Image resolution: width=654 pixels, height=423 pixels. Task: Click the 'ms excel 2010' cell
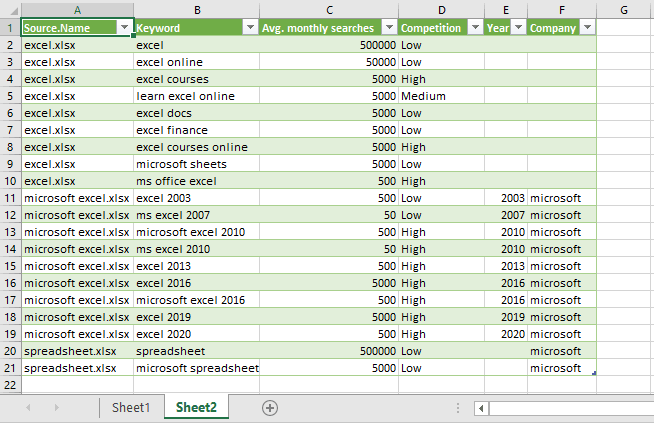pyautogui.click(x=196, y=249)
